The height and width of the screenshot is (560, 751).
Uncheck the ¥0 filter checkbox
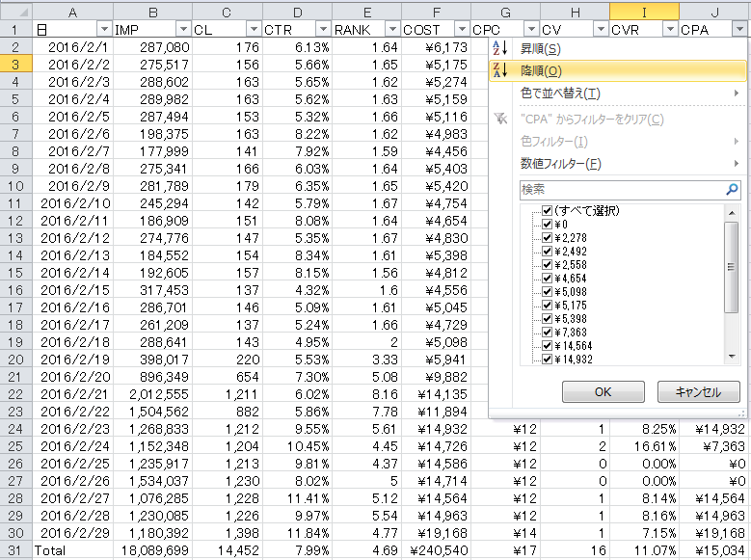547,224
